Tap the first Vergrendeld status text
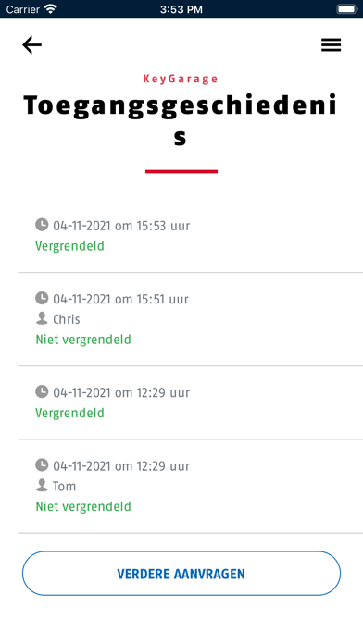The height and width of the screenshot is (644, 363). tap(69, 246)
